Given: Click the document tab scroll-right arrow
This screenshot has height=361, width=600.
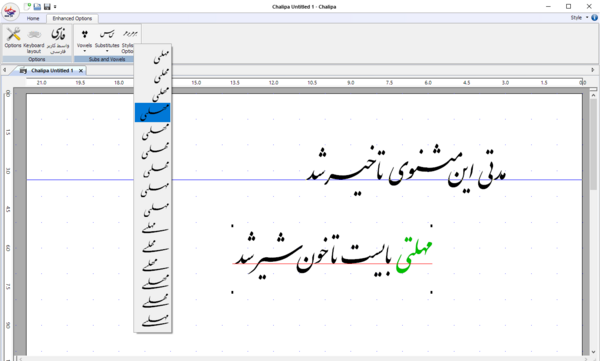Looking at the screenshot, I should (x=593, y=70).
